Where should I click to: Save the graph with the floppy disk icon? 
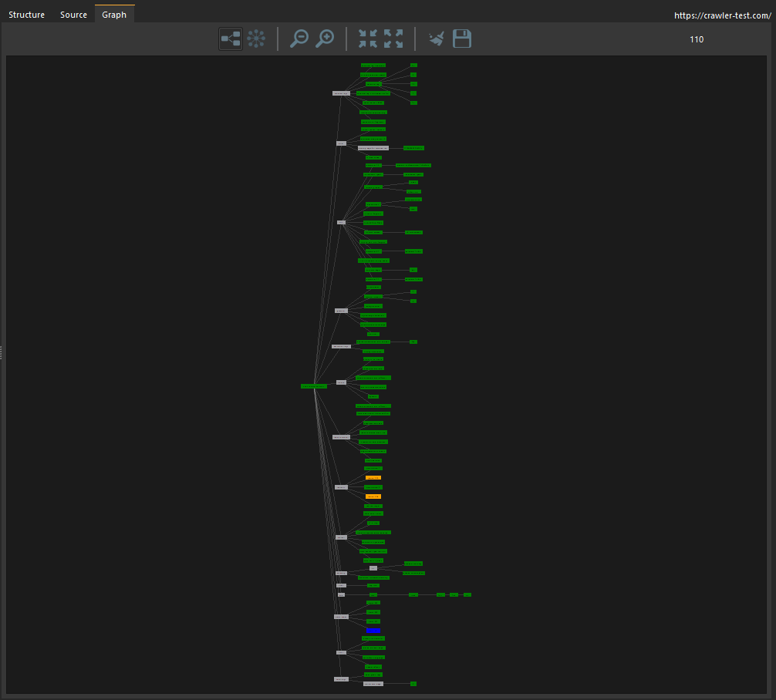(462, 39)
